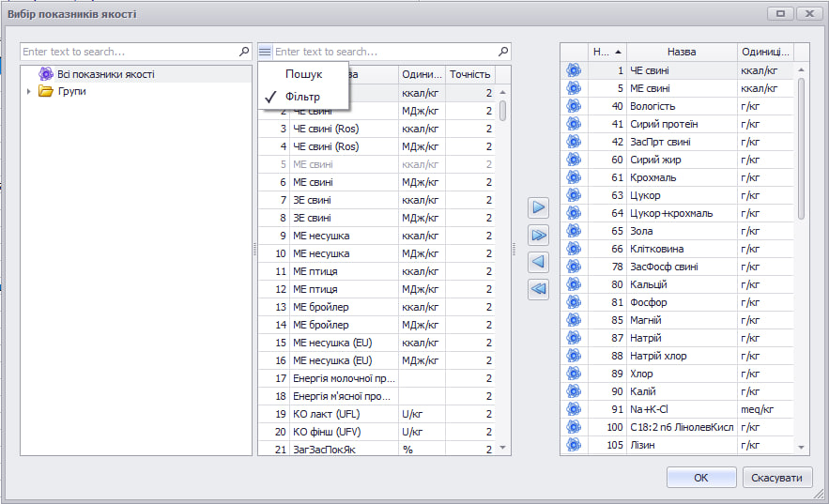This screenshot has width=829, height=504.
Task: Click the middle list scrollbar up arrow
Action: click(503, 93)
